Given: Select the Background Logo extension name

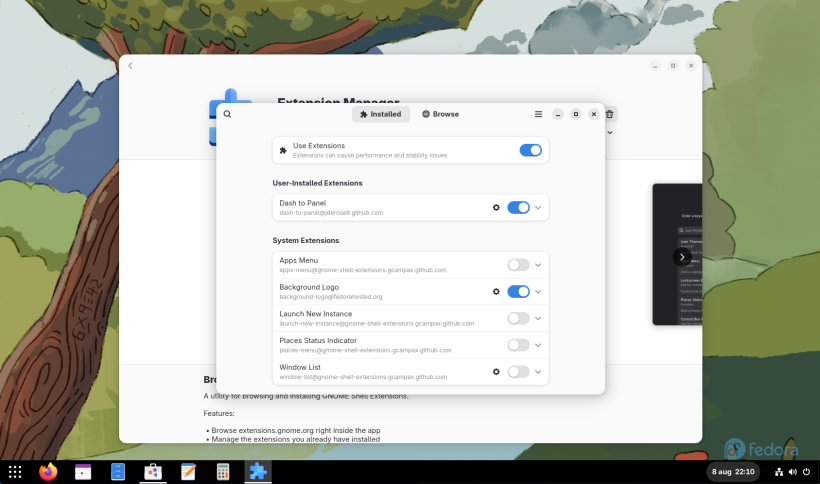Looking at the screenshot, I should 309,287.
